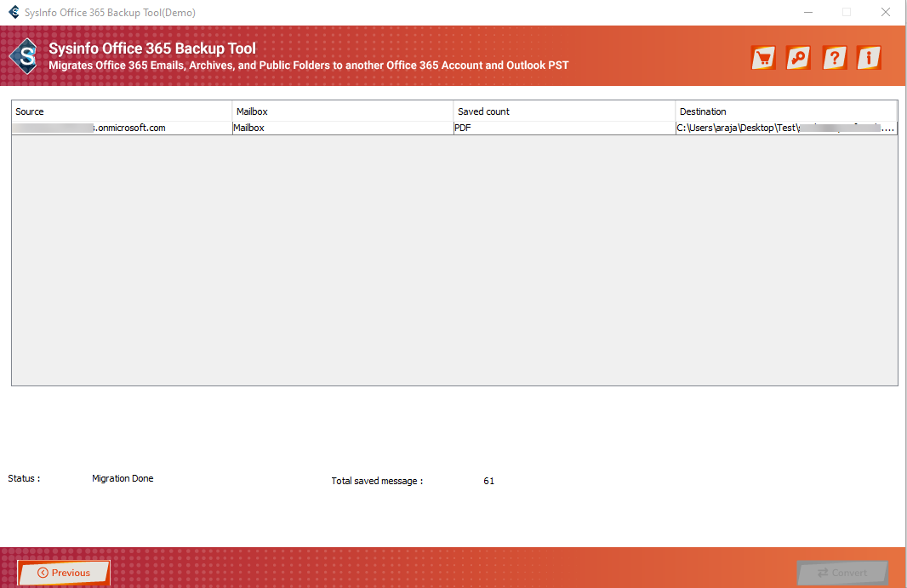Select the Source column header
This screenshot has width=907, height=588.
pos(122,111)
